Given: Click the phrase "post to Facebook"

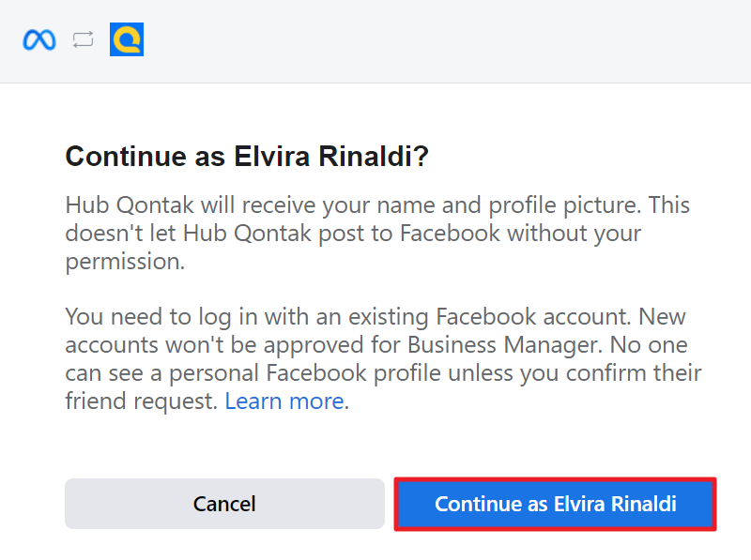Looking at the screenshot, I should click(x=409, y=235).
